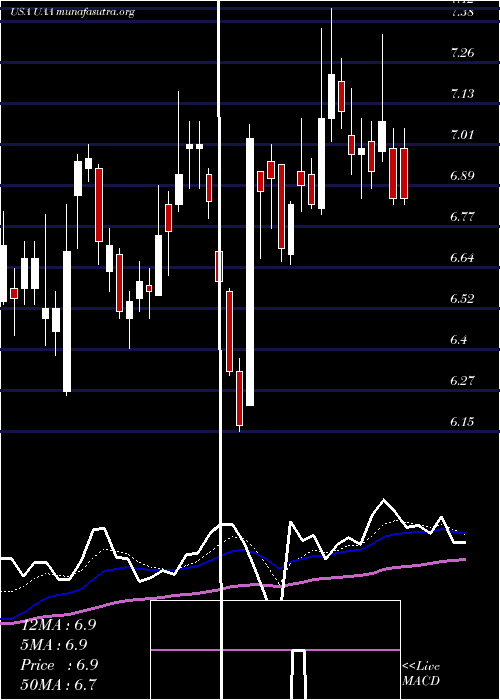Screen dimensions: 500x700
Task: Click the '5MA : 6.9' legend entry
Action: (54, 645)
